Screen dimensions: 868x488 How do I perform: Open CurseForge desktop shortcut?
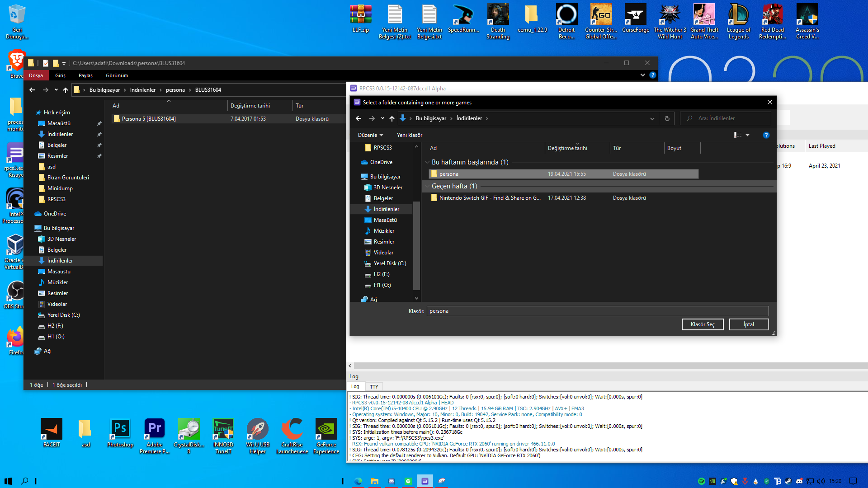click(635, 19)
